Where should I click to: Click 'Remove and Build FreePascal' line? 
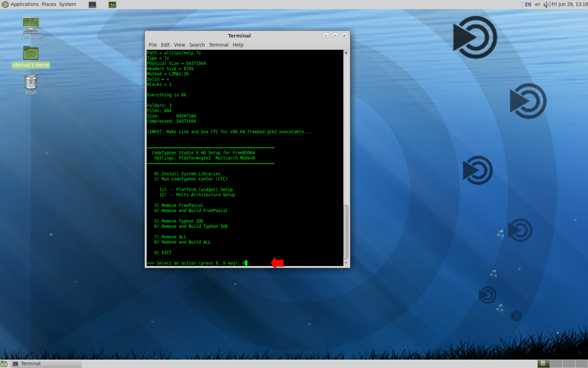pos(191,211)
